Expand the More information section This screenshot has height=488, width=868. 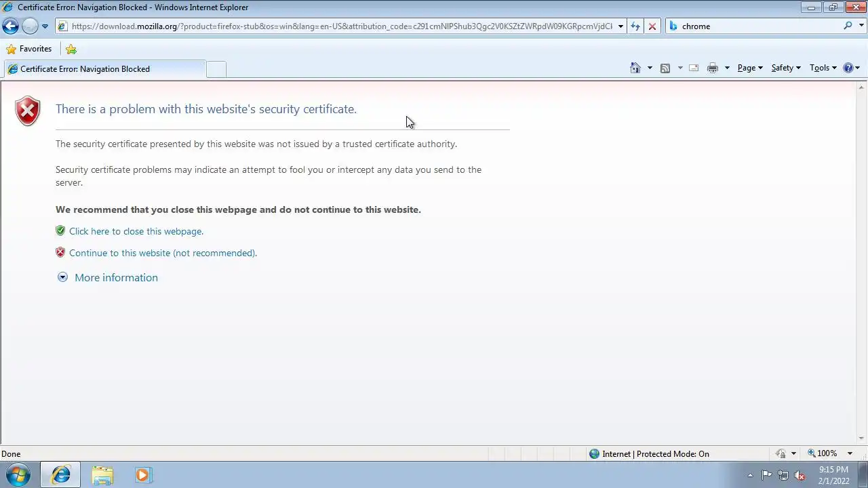(62, 277)
